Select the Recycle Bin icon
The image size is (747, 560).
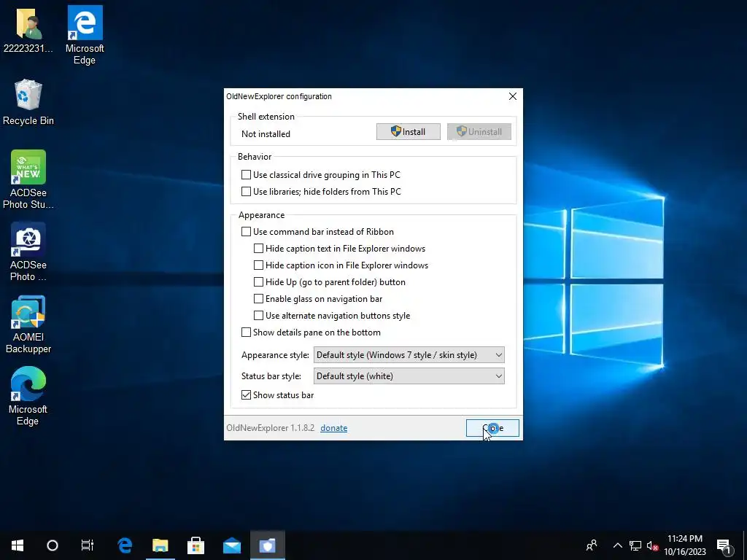click(28, 102)
